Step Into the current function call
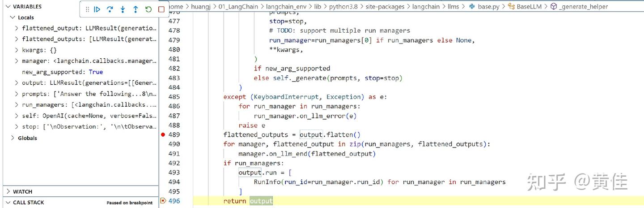 pos(123,9)
